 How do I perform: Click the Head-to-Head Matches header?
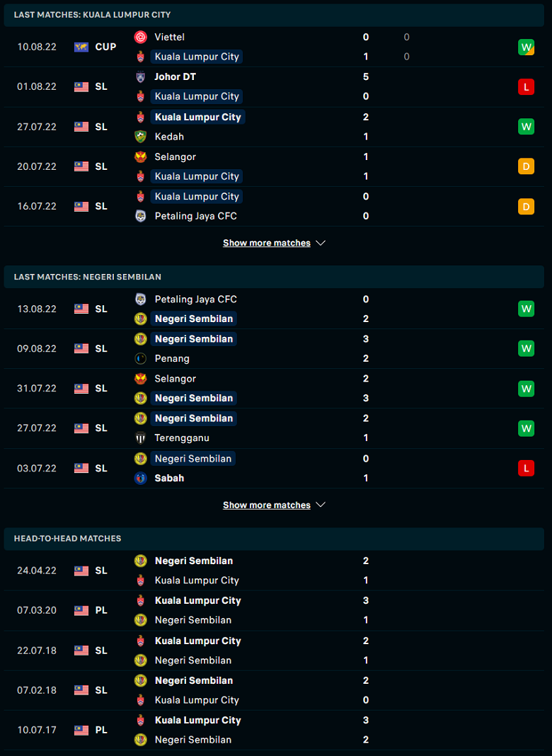click(67, 539)
